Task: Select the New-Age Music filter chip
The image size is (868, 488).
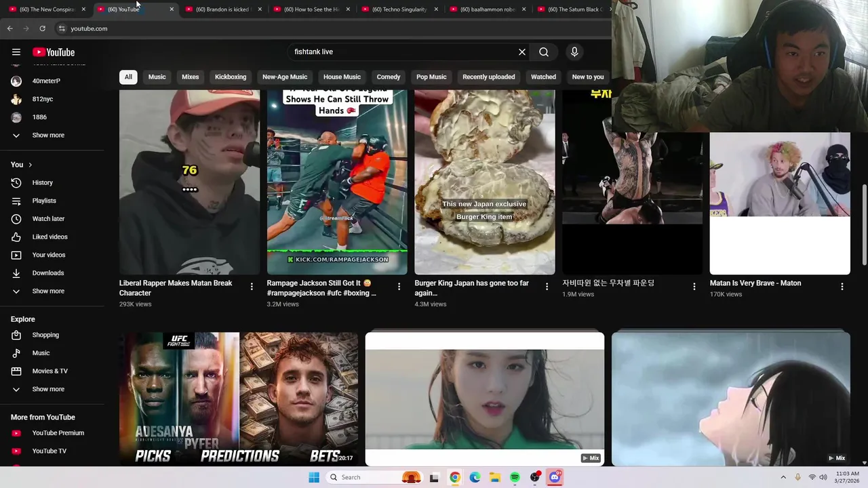Action: coord(285,77)
